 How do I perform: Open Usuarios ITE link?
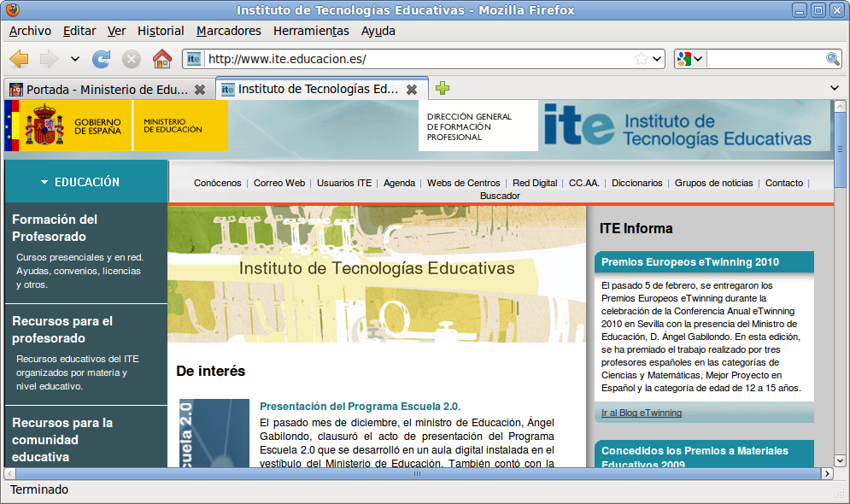(344, 183)
